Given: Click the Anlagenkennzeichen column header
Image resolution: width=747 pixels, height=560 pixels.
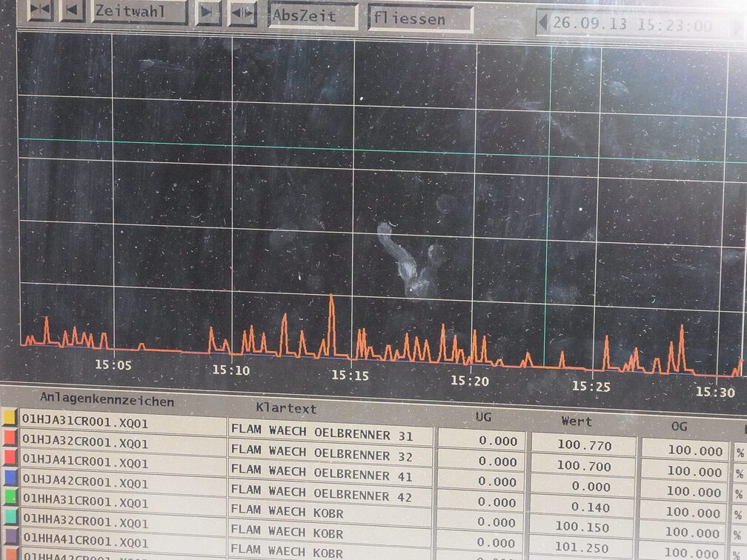Looking at the screenshot, I should pos(107,401).
